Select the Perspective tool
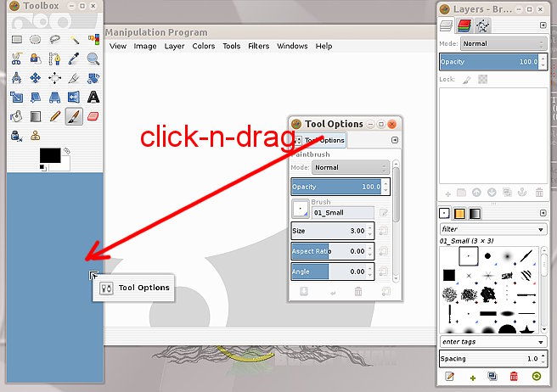This screenshot has height=392, width=557. click(x=54, y=97)
